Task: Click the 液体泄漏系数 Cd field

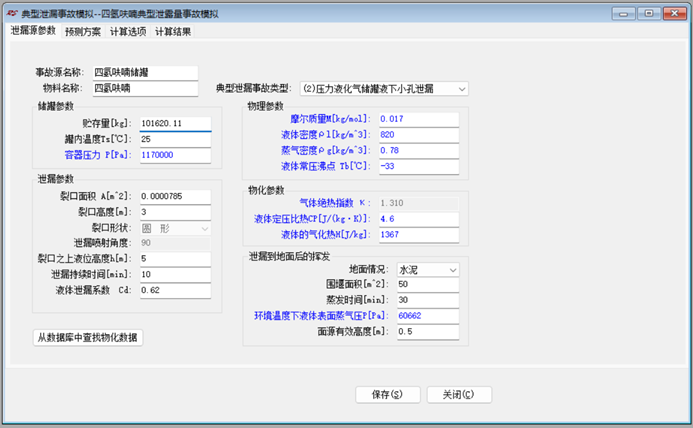Action: coord(175,290)
